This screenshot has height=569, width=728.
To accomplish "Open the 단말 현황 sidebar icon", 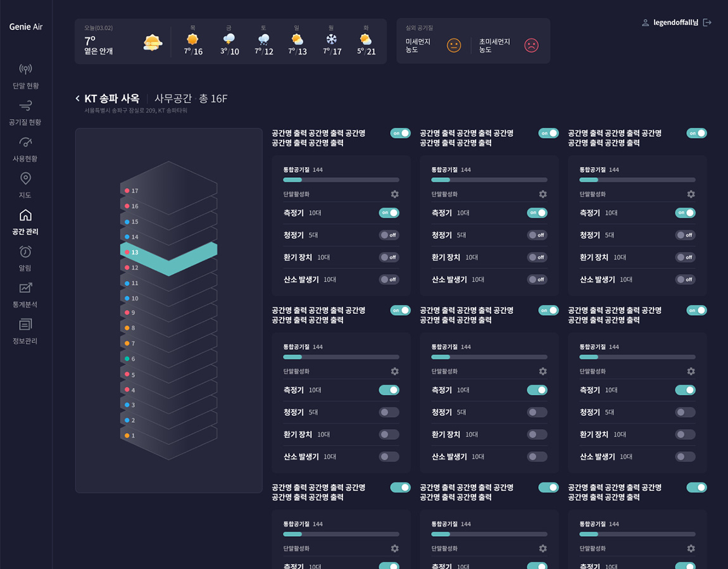I will pyautogui.click(x=25, y=69).
